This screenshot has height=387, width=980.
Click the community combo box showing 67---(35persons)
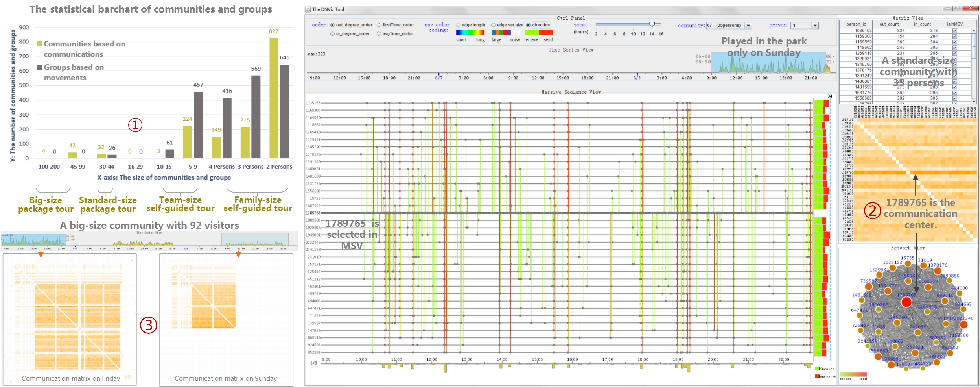click(729, 26)
